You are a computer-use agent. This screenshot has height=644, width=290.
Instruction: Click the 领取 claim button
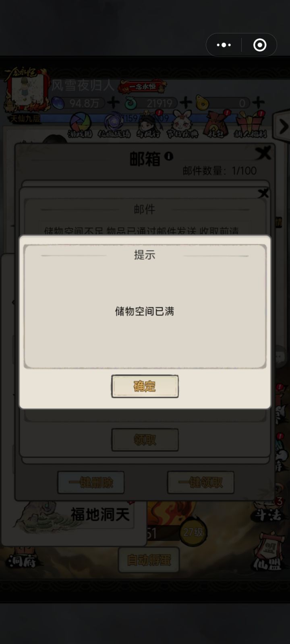[145, 440]
